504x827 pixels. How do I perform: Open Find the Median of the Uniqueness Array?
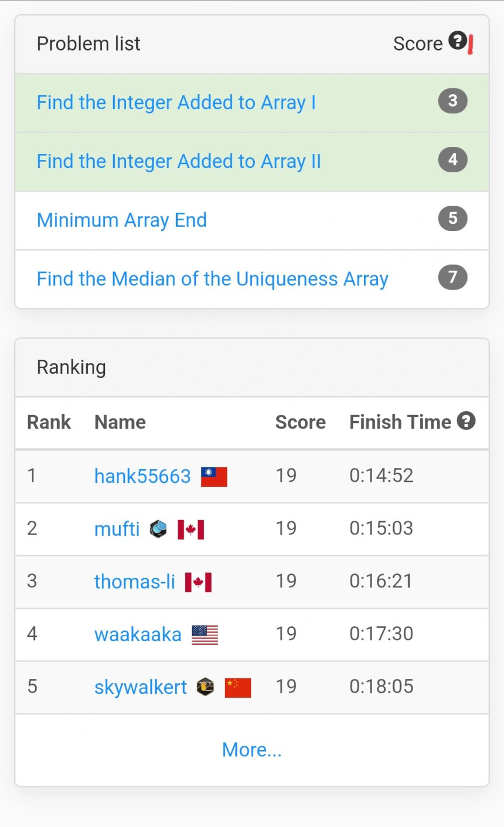pos(212,279)
